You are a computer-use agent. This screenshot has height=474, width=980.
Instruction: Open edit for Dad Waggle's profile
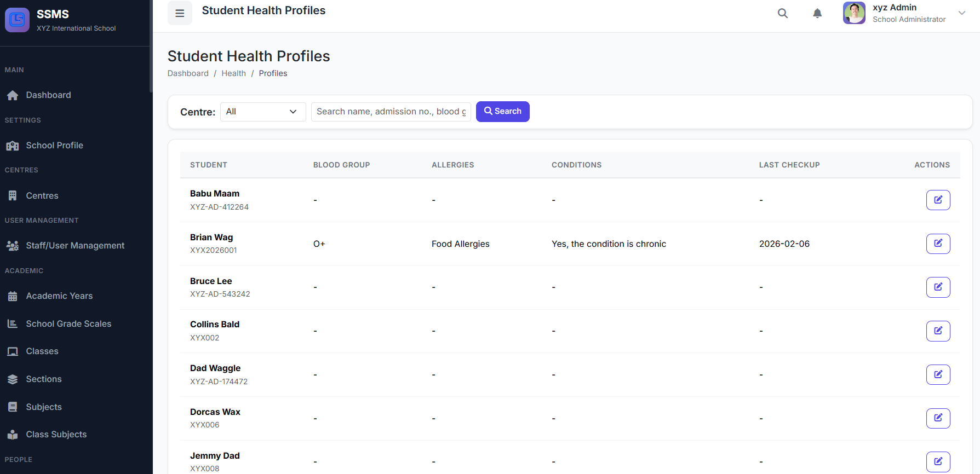click(938, 375)
